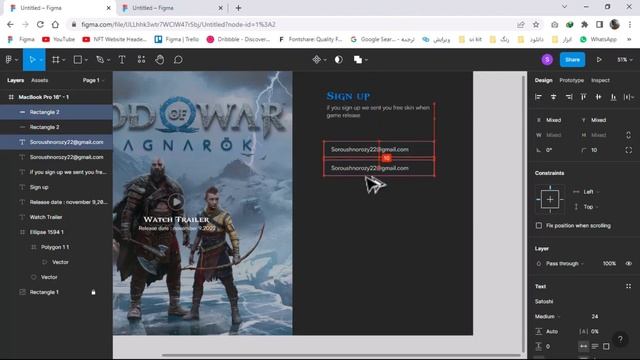Open the distribute spacing options
This screenshot has height=360, width=640.
(x=629, y=97)
